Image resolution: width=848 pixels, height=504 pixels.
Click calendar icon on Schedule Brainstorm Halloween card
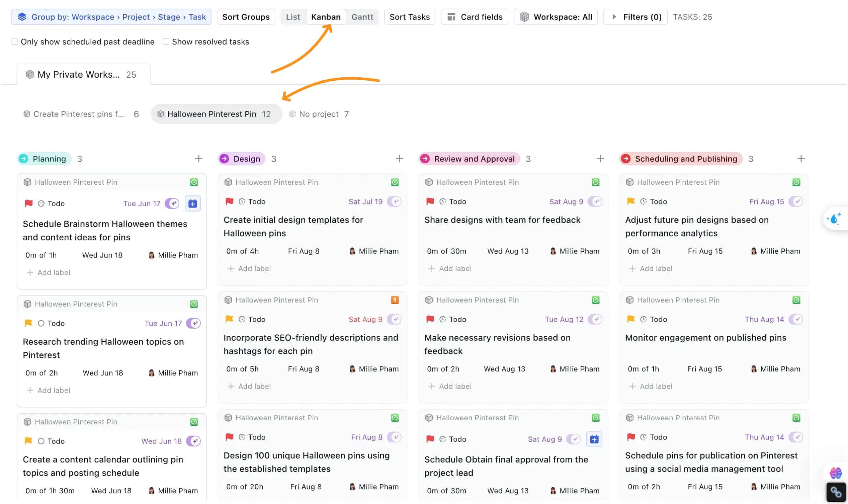coord(192,203)
